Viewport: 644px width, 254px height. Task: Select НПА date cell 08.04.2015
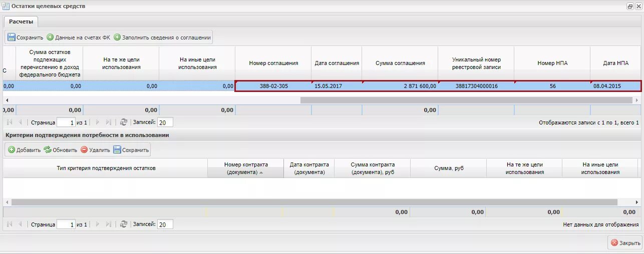coord(615,86)
